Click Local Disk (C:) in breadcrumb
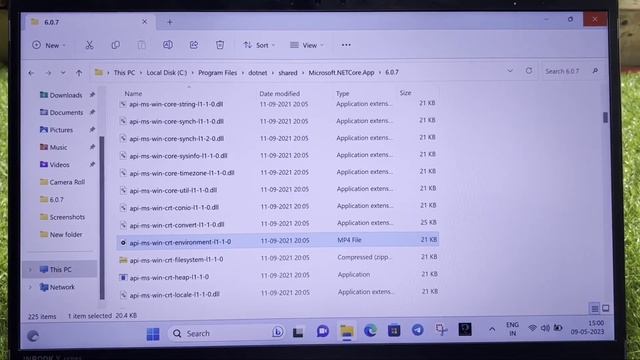 (167, 73)
